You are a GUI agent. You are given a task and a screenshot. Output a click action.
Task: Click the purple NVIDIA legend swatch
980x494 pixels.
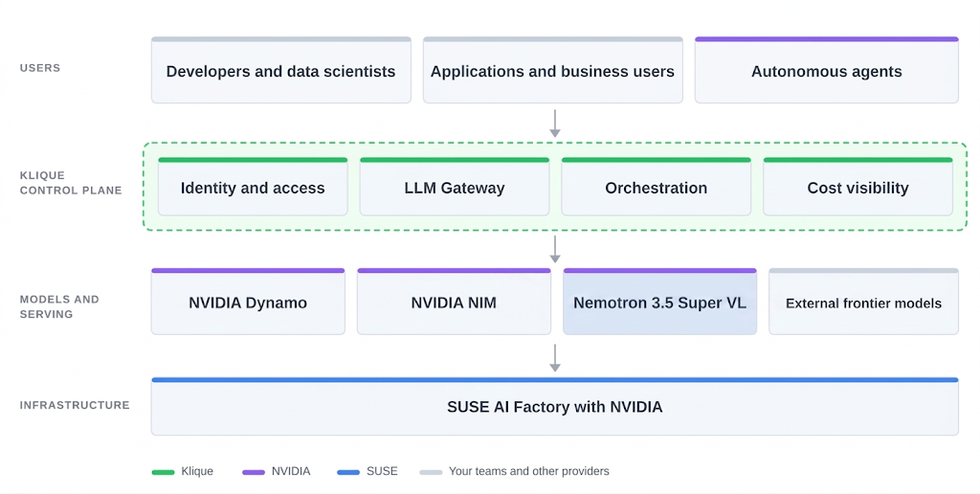coord(253,472)
